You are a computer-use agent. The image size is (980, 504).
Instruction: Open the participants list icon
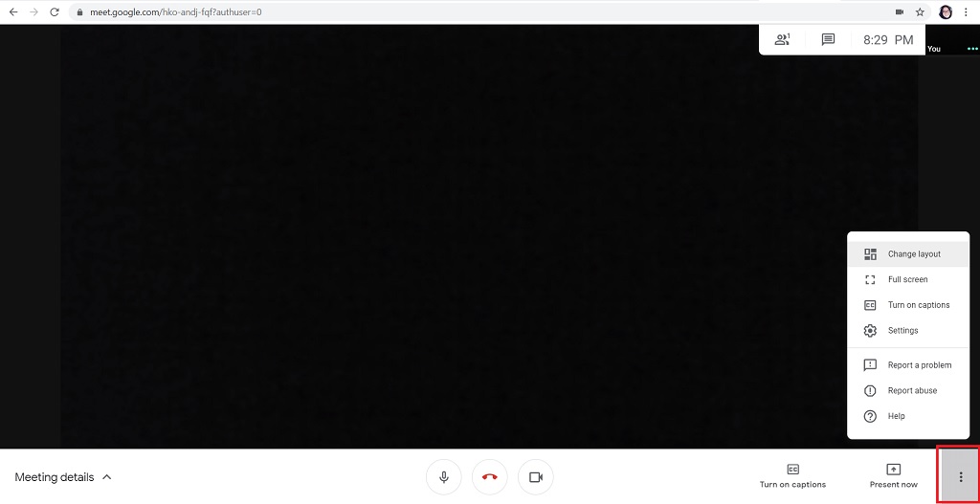point(783,40)
